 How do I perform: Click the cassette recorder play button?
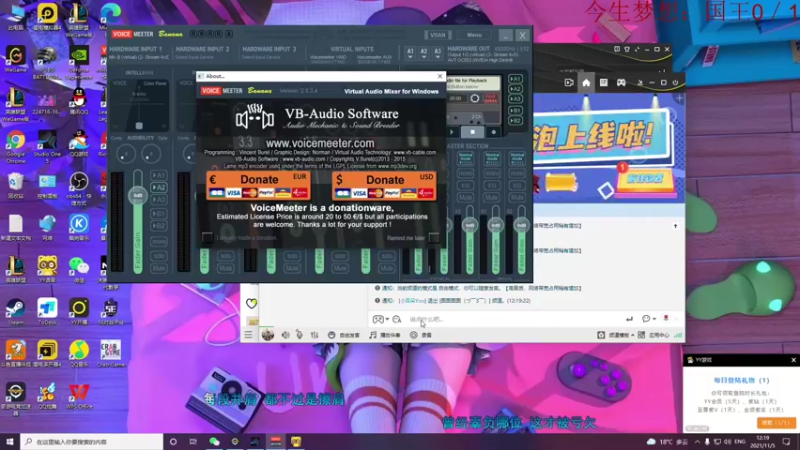point(452,132)
